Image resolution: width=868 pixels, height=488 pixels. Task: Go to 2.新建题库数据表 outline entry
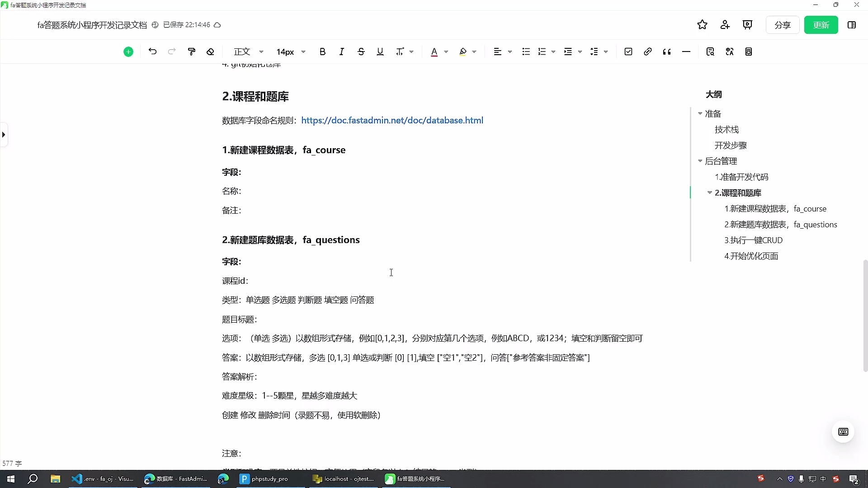point(781,225)
